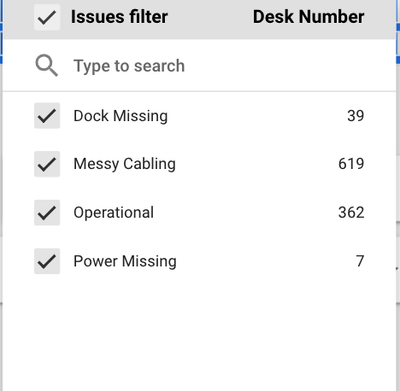Click the 7 value for Power Missing
This screenshot has width=400, height=391.
(x=360, y=261)
